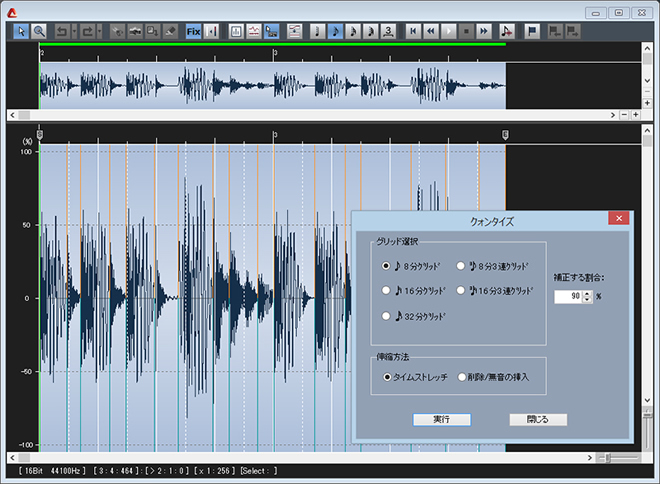This screenshot has height=484, width=660.
Task: Click main editor horizontal scrollbar left arrow
Action: pyautogui.click(x=12, y=458)
